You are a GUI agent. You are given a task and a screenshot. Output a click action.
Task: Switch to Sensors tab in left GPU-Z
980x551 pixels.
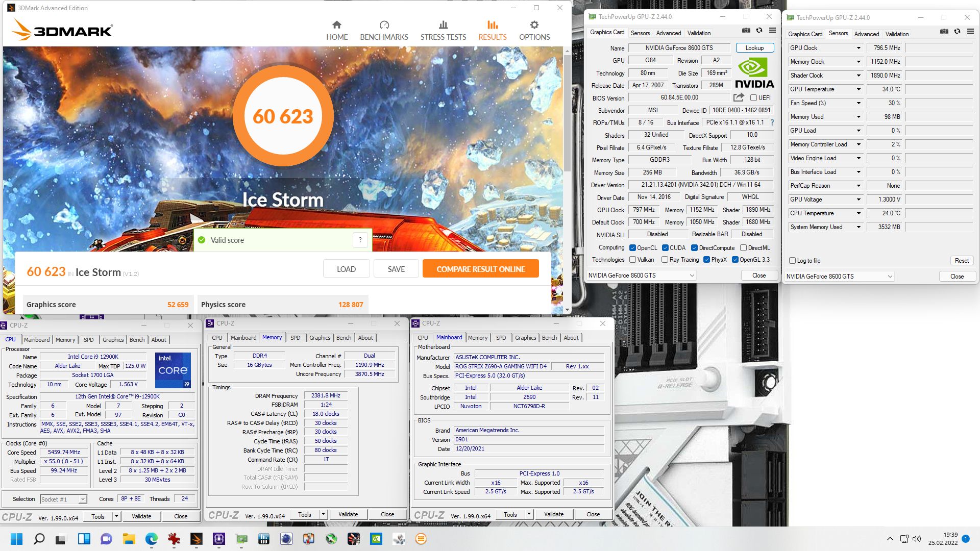640,33
